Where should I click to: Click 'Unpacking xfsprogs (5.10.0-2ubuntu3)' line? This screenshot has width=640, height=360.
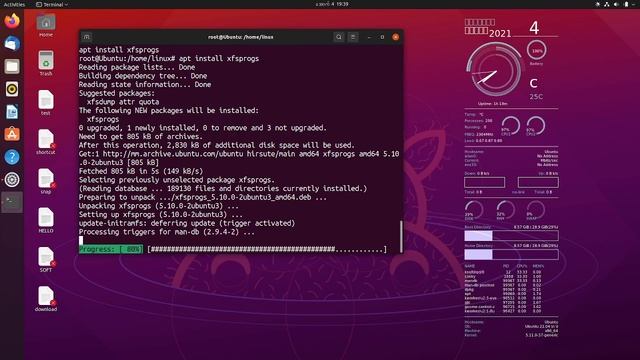[x=159, y=206]
